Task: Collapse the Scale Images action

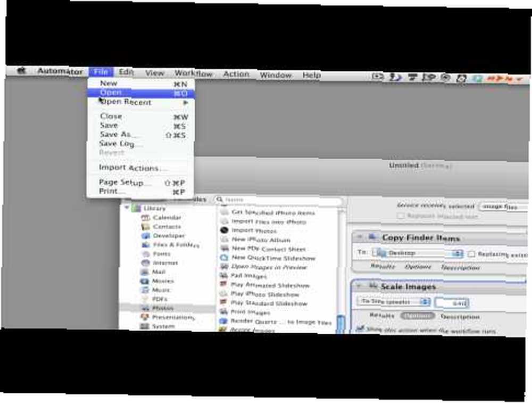Action: [x=359, y=286]
